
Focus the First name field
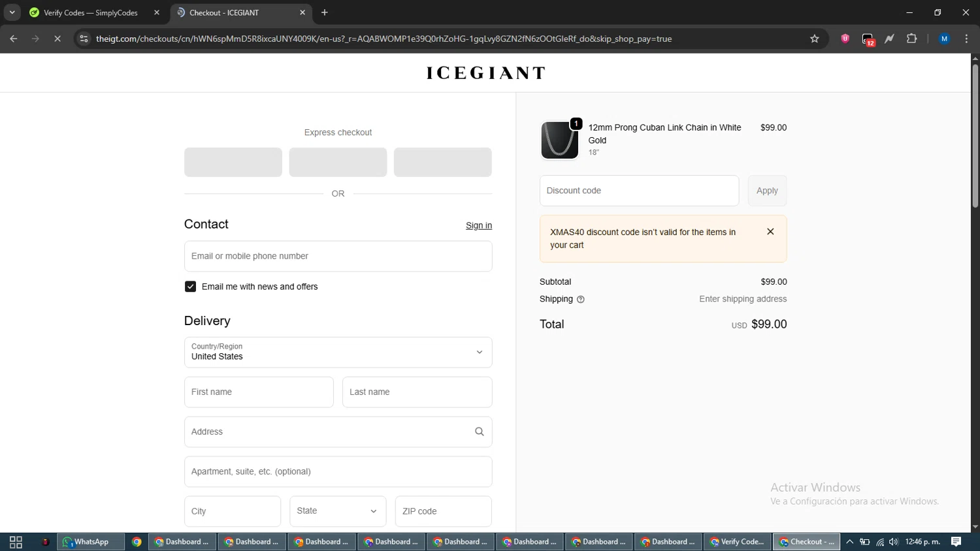tap(259, 392)
